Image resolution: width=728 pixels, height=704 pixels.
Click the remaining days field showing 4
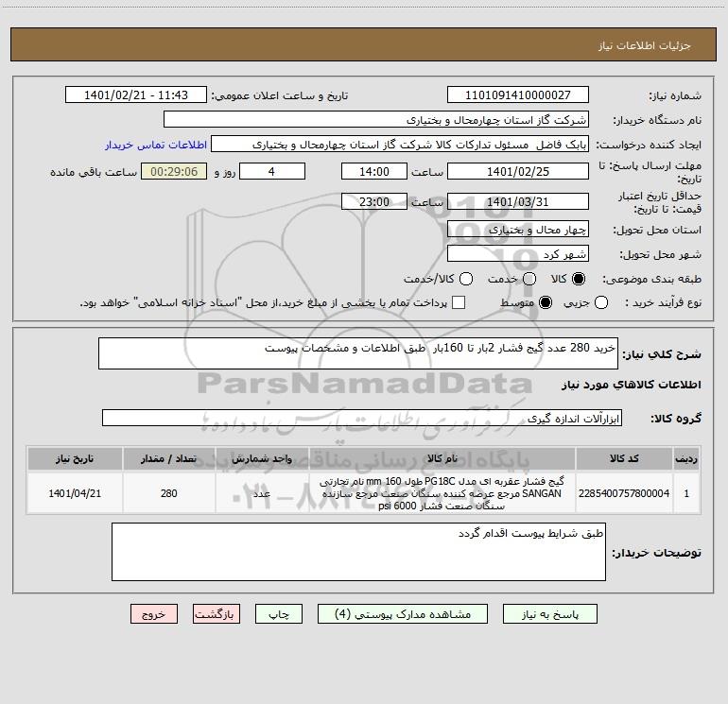click(x=272, y=171)
